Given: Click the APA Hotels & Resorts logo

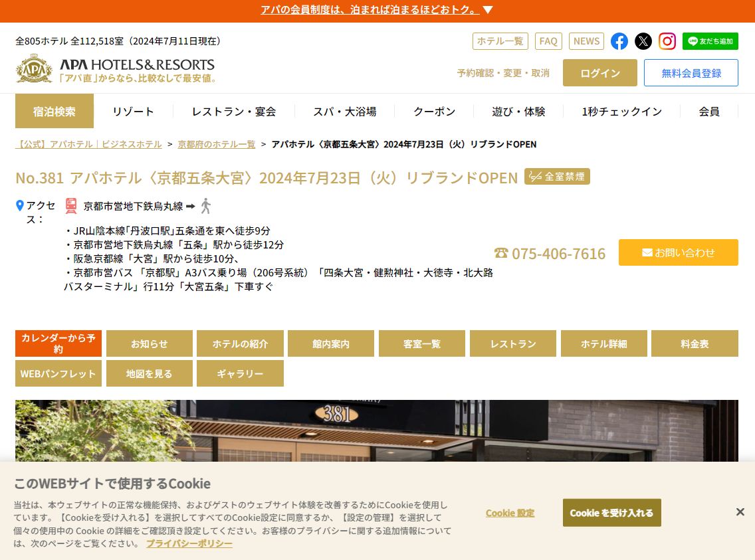Looking at the screenshot, I should [x=115, y=69].
